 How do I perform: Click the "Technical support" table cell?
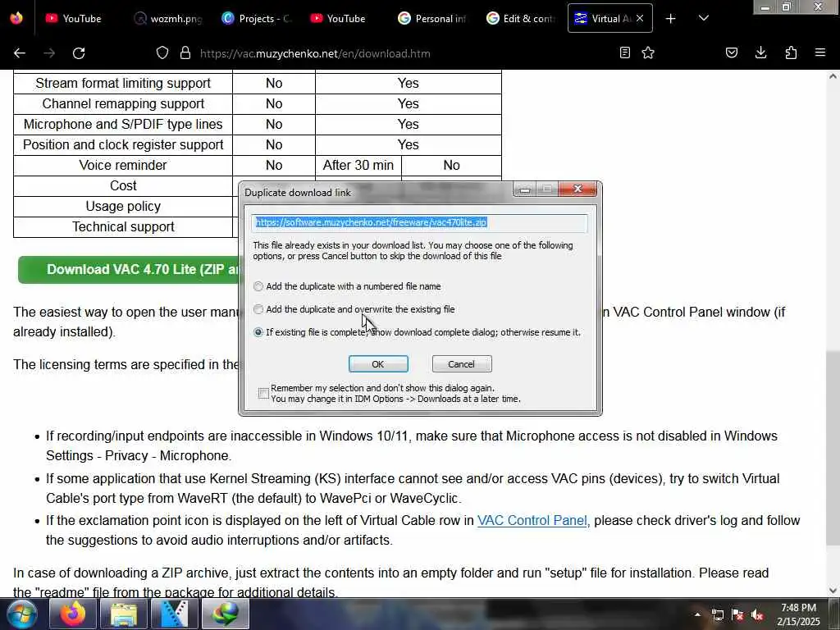pos(123,227)
